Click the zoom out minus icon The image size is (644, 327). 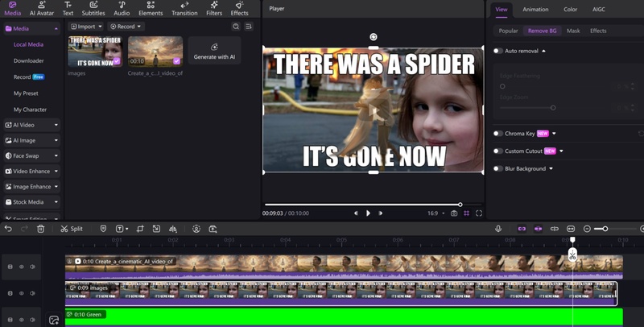588,229
